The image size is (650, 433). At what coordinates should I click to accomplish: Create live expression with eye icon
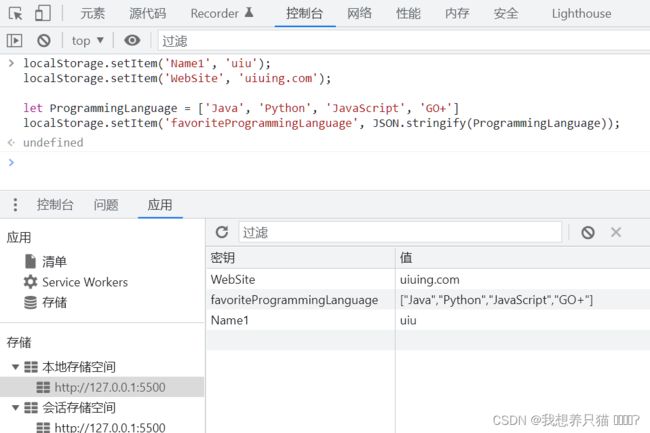coord(132,40)
